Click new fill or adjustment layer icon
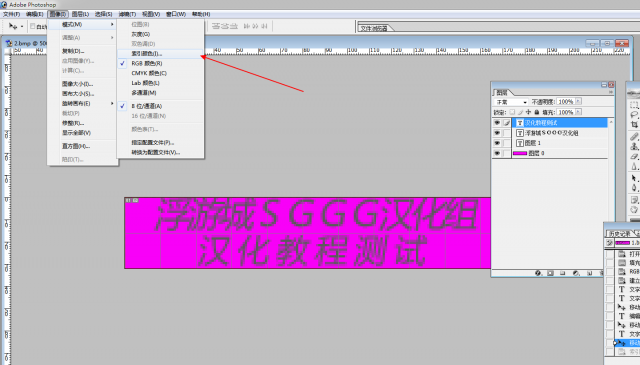Image resolution: width=640 pixels, height=365 pixels. pos(576,273)
